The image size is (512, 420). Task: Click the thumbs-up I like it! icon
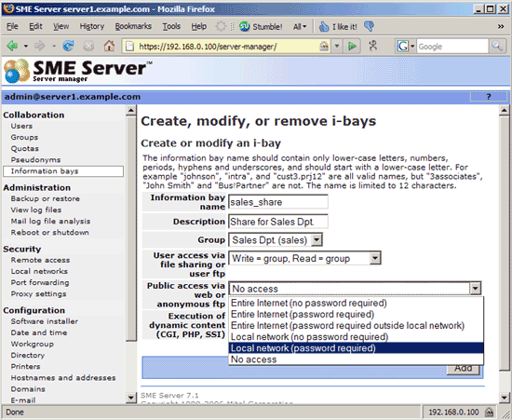pos(324,26)
